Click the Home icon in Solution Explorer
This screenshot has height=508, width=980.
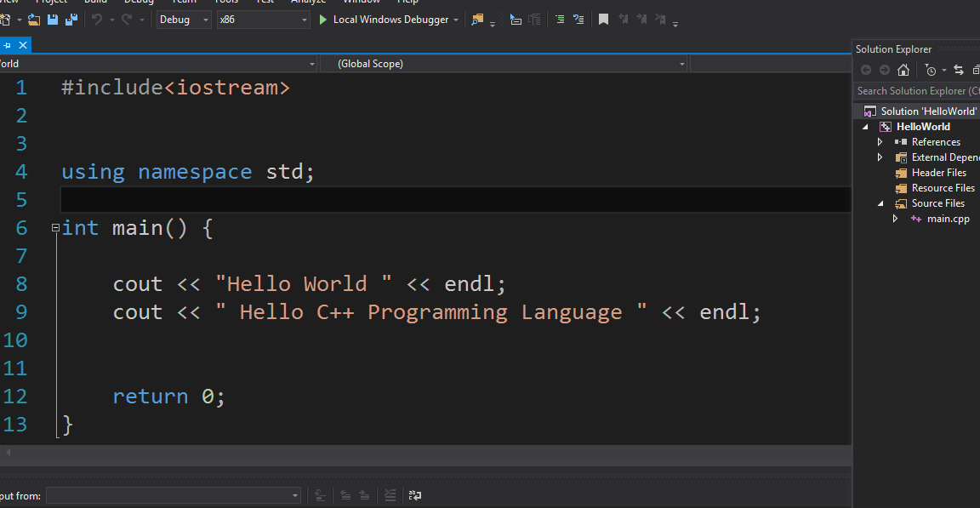coord(903,70)
